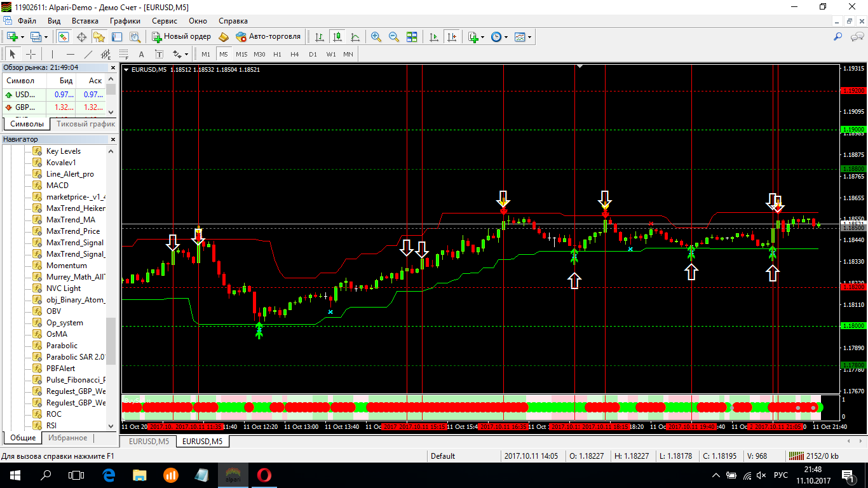Image resolution: width=868 pixels, height=488 pixels.
Task: Select the crosshair cursor tool
Action: click(x=31, y=54)
